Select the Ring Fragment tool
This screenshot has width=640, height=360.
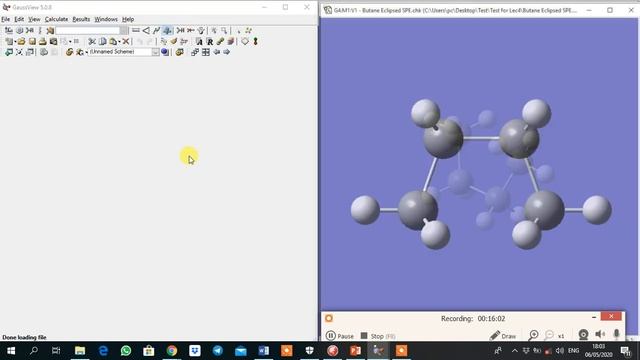pyautogui.click(x=19, y=30)
